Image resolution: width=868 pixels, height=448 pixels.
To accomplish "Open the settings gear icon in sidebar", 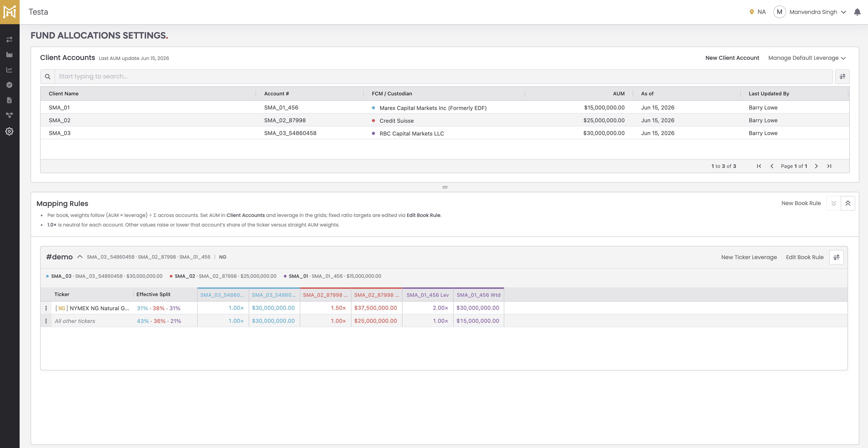I will [9, 131].
